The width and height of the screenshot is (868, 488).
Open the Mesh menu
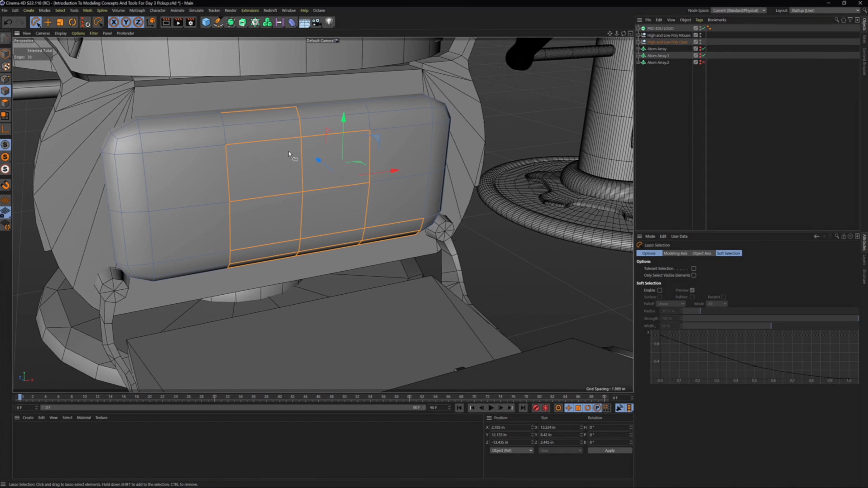pyautogui.click(x=88, y=10)
